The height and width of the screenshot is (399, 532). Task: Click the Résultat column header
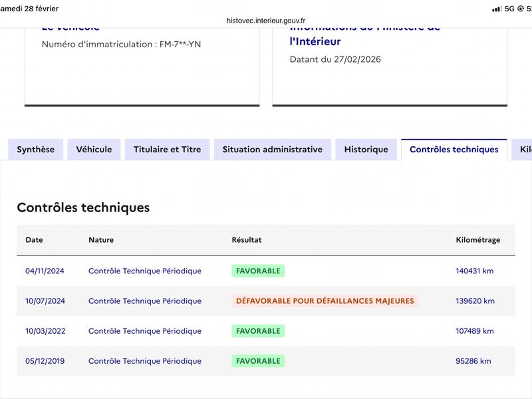pos(247,240)
